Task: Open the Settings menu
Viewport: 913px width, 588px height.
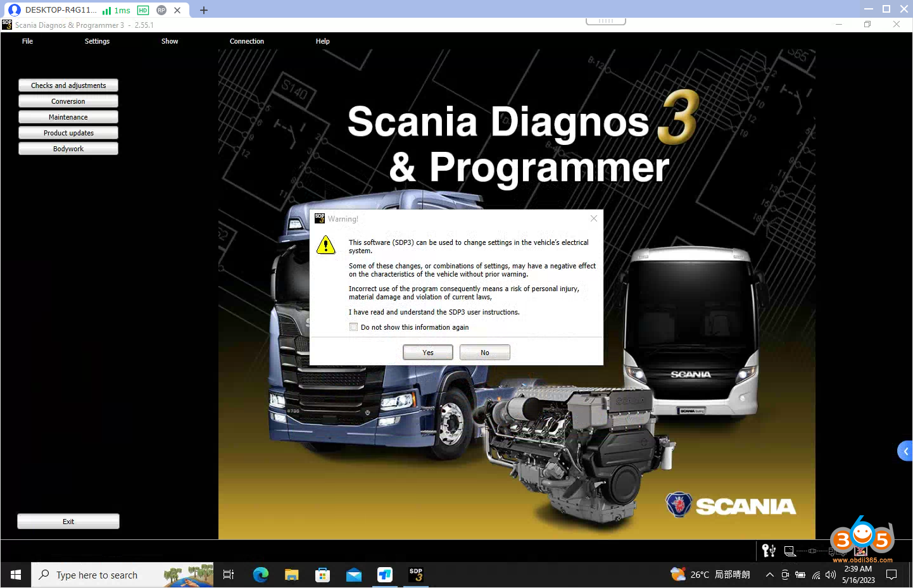Action: pyautogui.click(x=97, y=41)
